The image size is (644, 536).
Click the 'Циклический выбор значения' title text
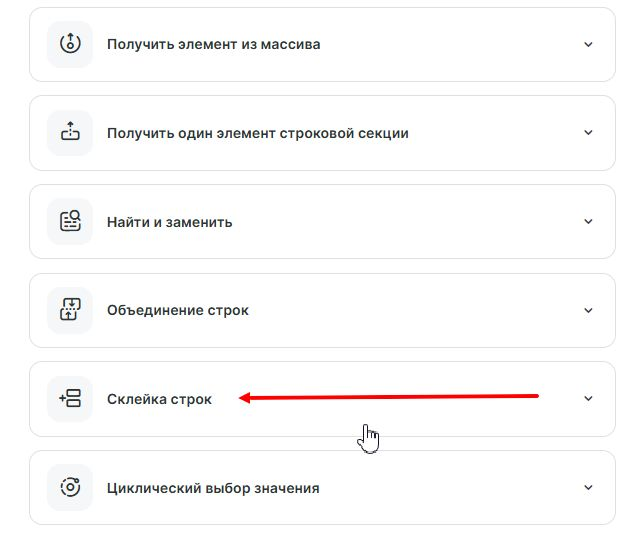click(x=213, y=488)
